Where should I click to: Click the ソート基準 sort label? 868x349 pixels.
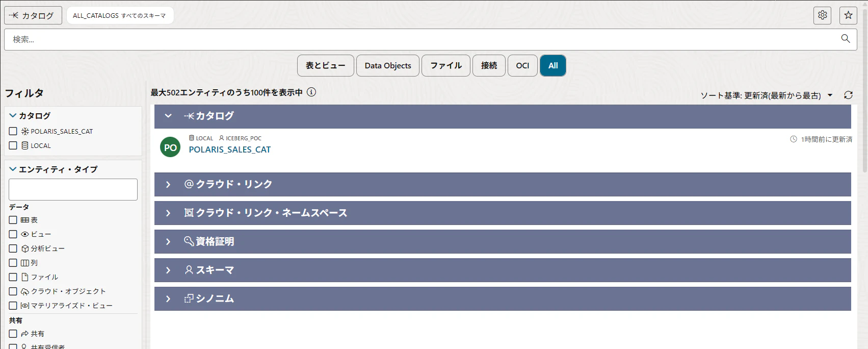pos(760,95)
